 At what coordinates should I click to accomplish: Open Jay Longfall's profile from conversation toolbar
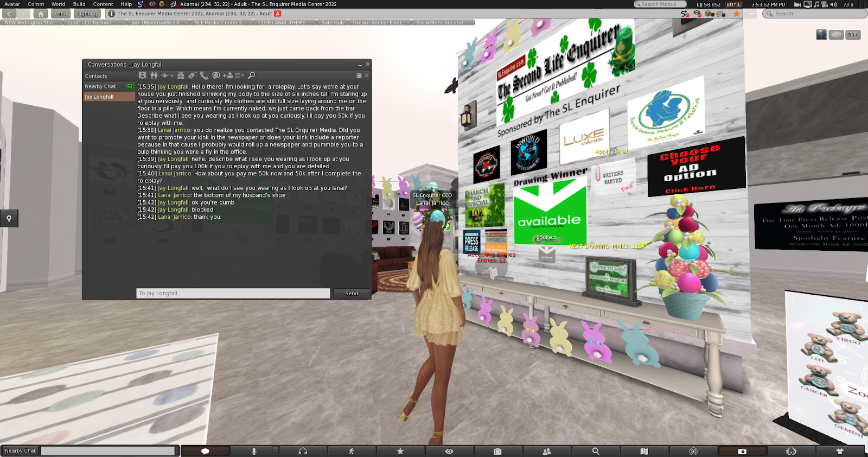(142, 75)
